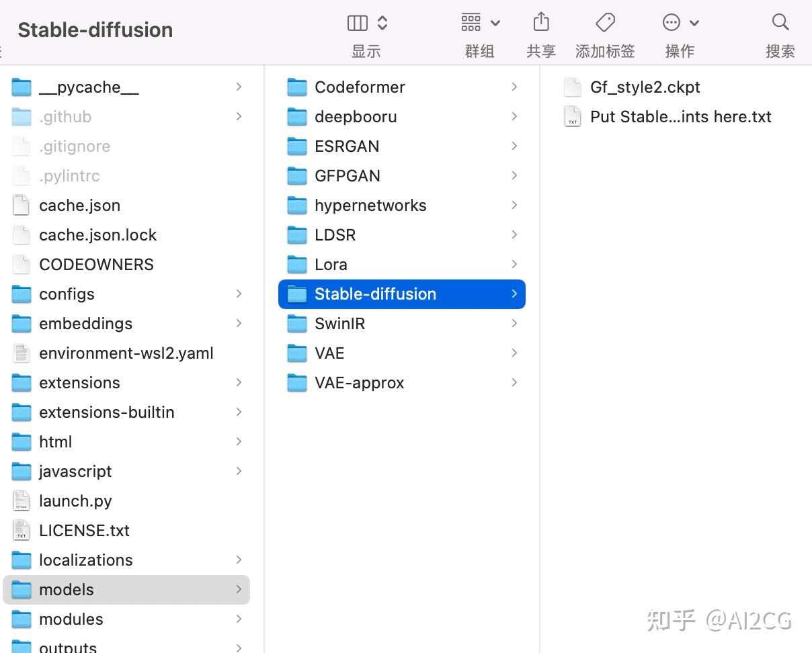Image resolution: width=812 pixels, height=653 pixels.
Task: Click the CODEOWNERS file name
Action: pos(97,265)
